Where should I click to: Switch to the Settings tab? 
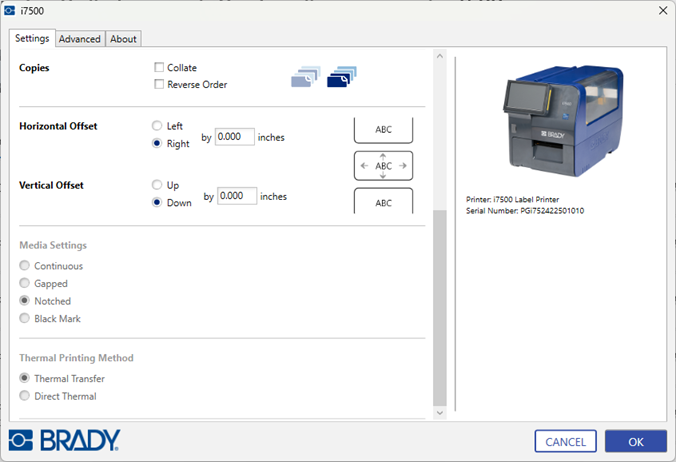32,38
